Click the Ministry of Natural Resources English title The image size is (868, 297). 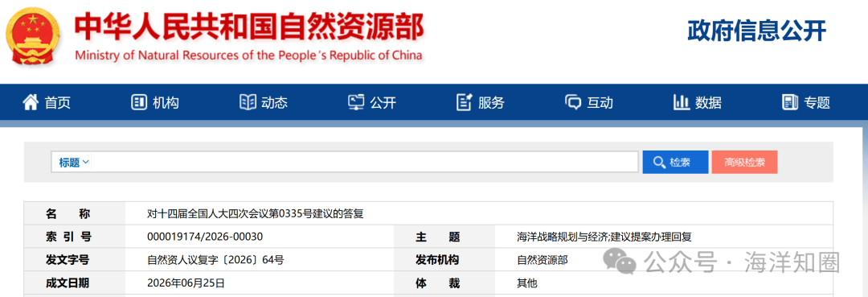(x=248, y=56)
